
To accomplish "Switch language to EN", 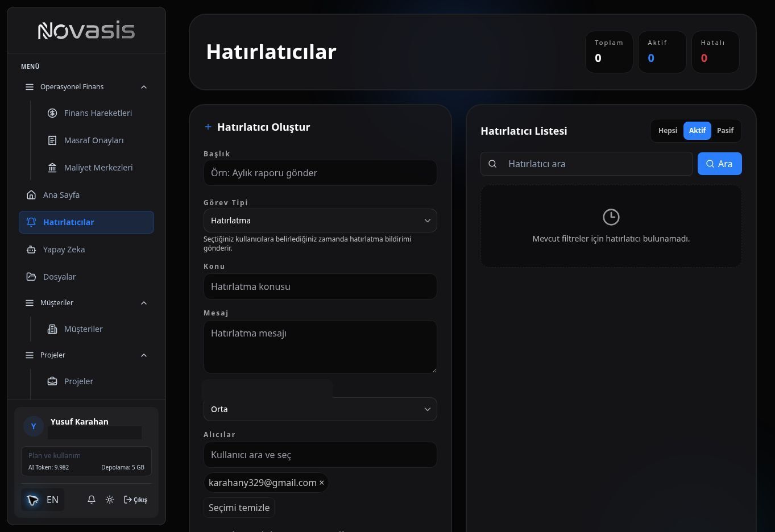I will (43, 500).
